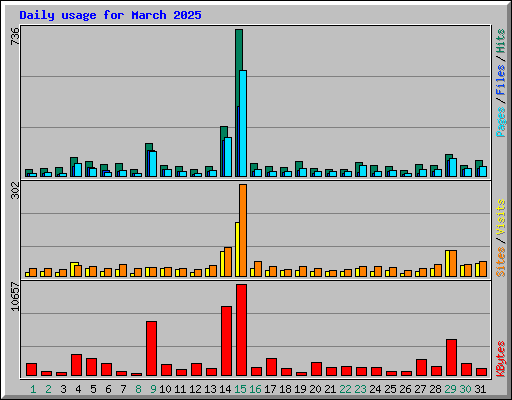Click the day 11 axis label
Viewport: 512px width, 400px height.
[180, 389]
